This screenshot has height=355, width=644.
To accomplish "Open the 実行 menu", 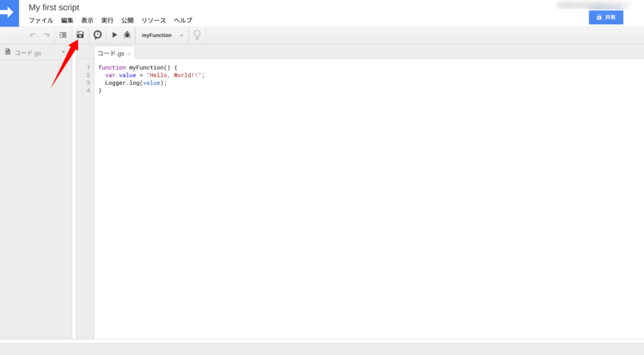I will [107, 20].
